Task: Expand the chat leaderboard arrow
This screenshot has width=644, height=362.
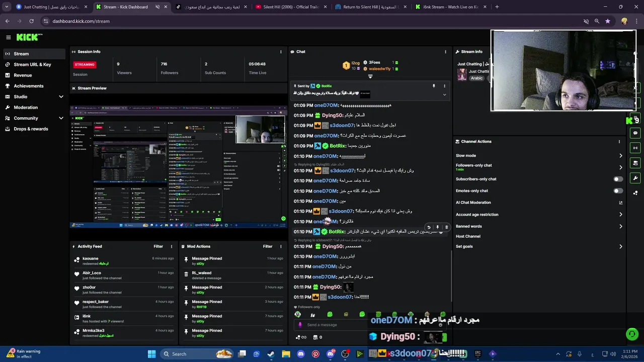Action: (x=370, y=76)
